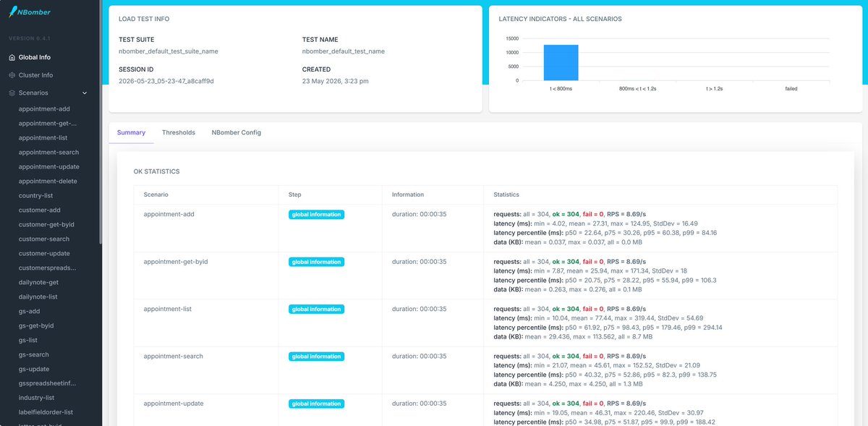Open gs-get-byid scenario
Screen dimensions: 868x426
click(x=36, y=325)
